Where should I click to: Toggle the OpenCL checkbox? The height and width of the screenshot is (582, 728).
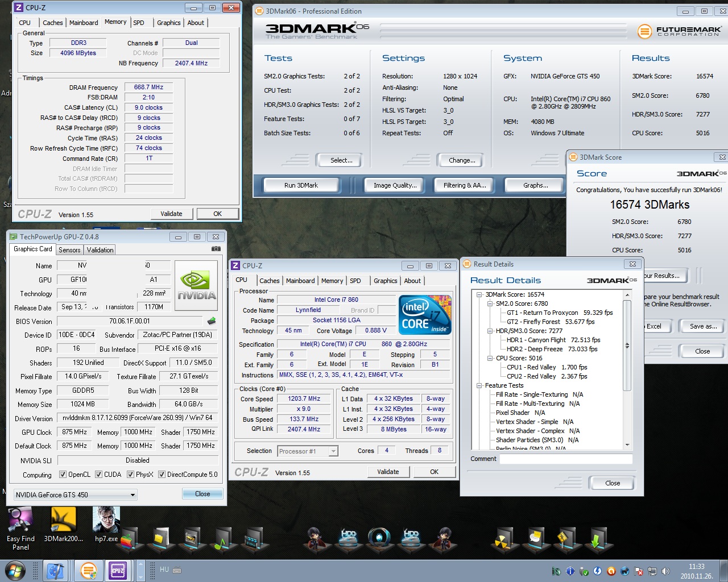pos(62,475)
